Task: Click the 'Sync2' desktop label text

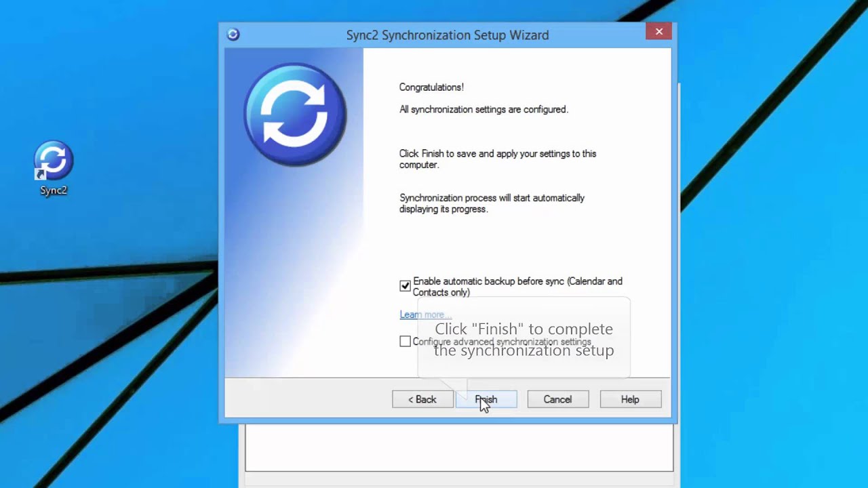Action: 54,190
